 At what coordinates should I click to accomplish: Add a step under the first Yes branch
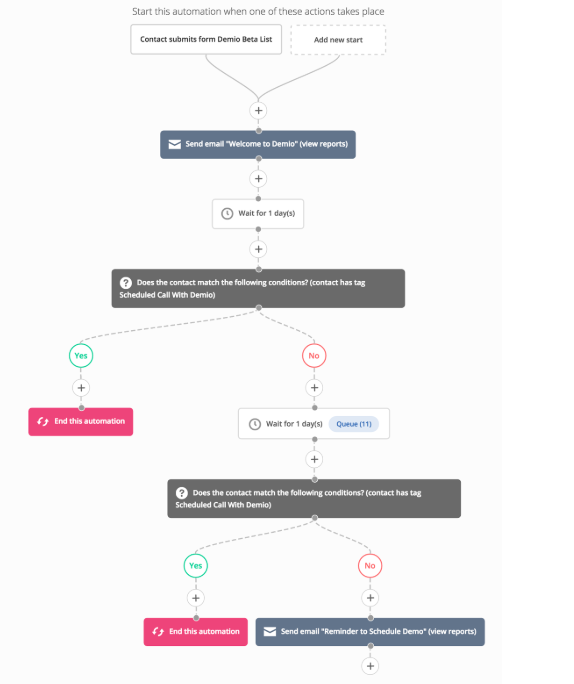pyautogui.click(x=81, y=388)
